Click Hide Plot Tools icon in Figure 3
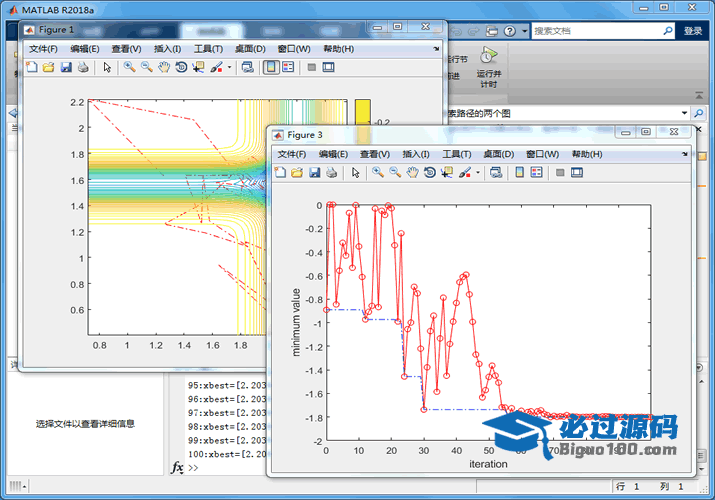 [x=560, y=173]
